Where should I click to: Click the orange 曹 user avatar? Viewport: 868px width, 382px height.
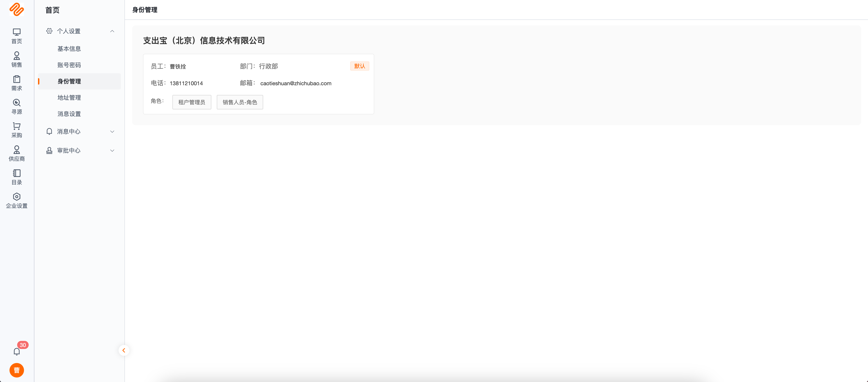tap(17, 370)
